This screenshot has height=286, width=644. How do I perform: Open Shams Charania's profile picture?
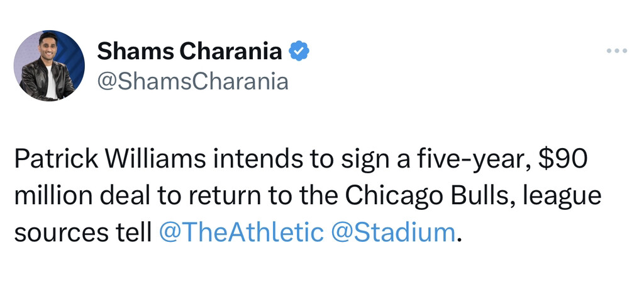click(x=49, y=66)
